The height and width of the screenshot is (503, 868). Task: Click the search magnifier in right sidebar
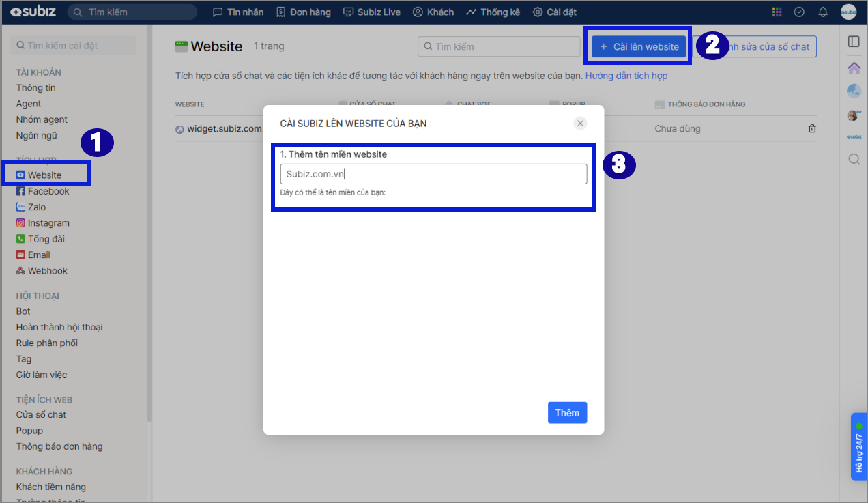tap(854, 160)
